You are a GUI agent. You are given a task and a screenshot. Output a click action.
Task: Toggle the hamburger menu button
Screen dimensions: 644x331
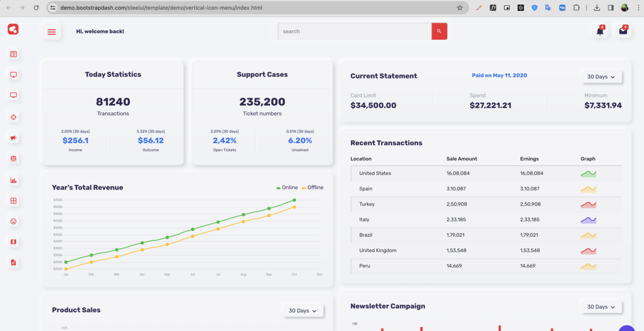(x=51, y=32)
